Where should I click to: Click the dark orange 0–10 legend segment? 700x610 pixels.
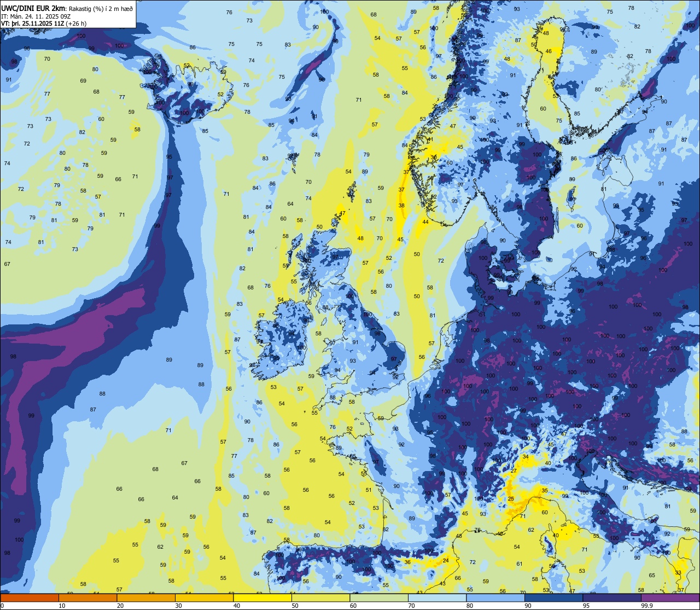[x=30, y=597]
